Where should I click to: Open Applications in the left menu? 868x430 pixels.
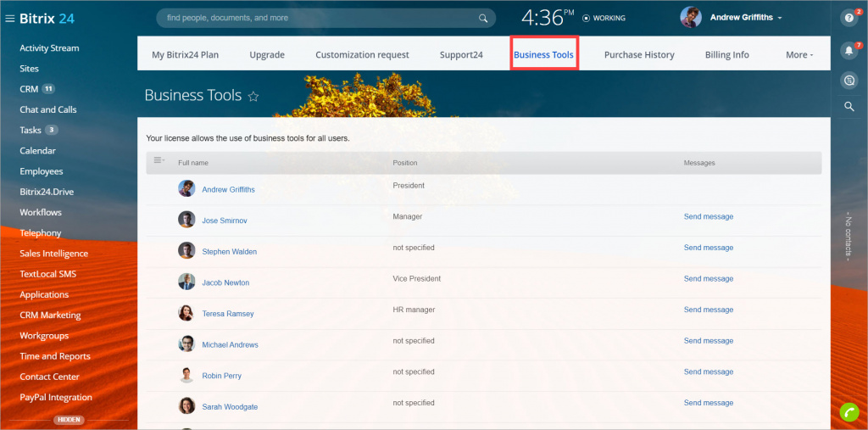[x=44, y=294]
